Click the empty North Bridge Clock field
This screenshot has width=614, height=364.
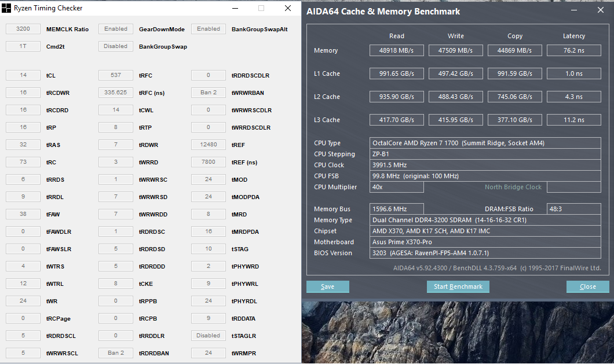[574, 187]
